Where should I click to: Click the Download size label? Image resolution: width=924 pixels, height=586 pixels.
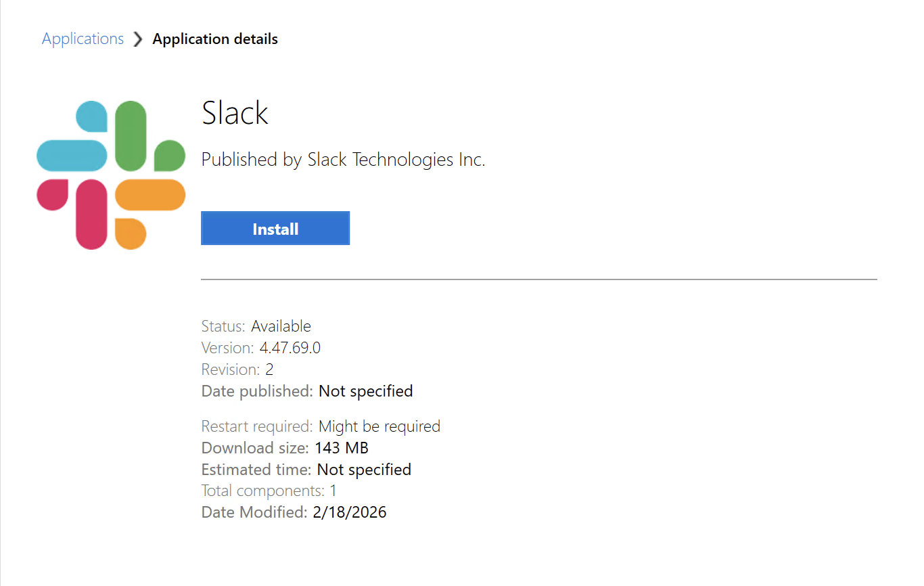[x=255, y=448]
